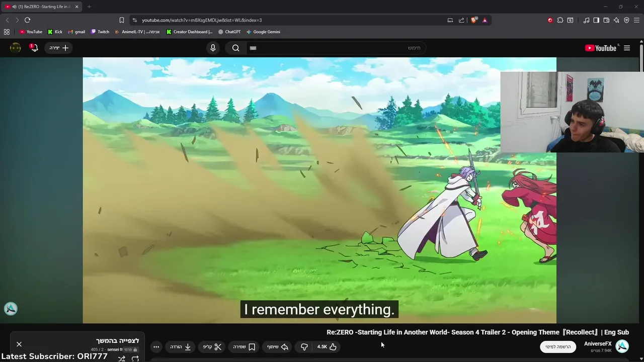
Task: Open the ChatGPT bookmark
Action: pos(229,32)
